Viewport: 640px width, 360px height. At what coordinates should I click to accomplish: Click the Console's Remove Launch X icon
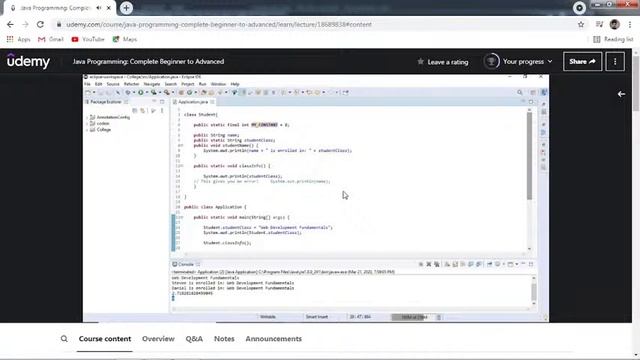pos(429,264)
